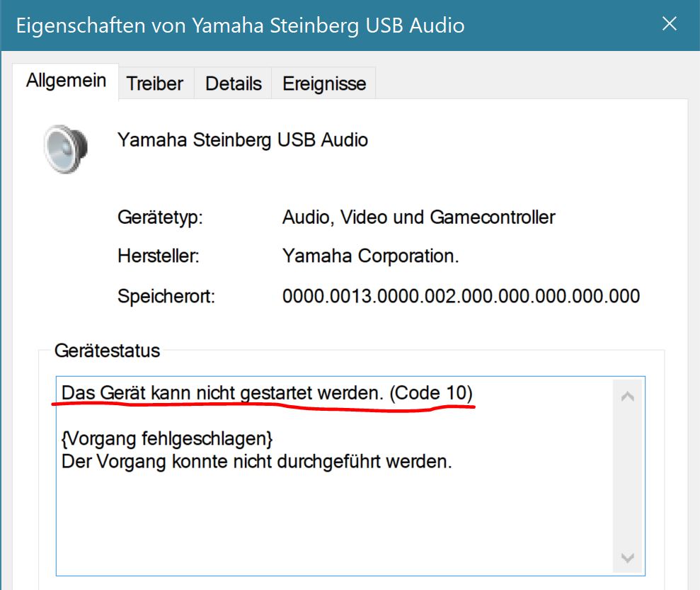Close the Eigenschaften dialog window
This screenshot has height=590, width=700.
coord(669,24)
